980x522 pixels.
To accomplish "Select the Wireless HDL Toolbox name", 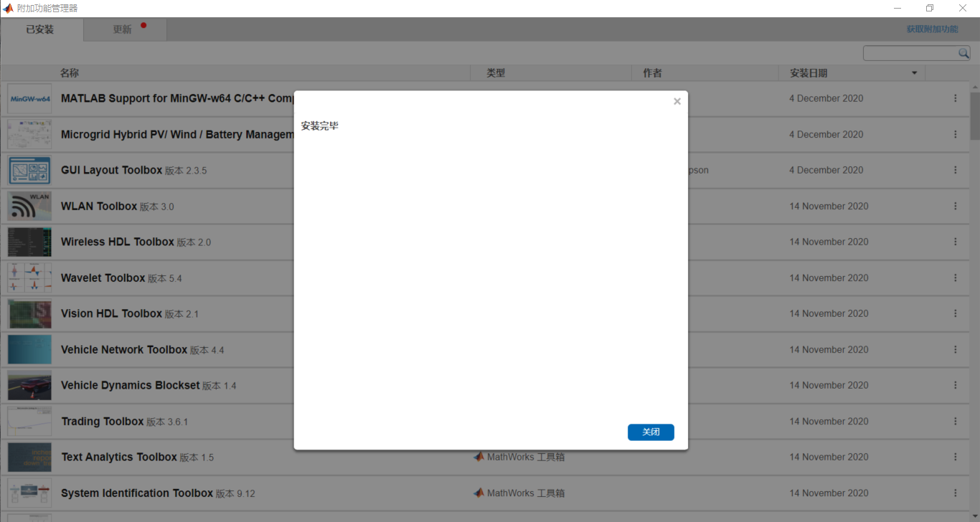I will click(x=118, y=242).
